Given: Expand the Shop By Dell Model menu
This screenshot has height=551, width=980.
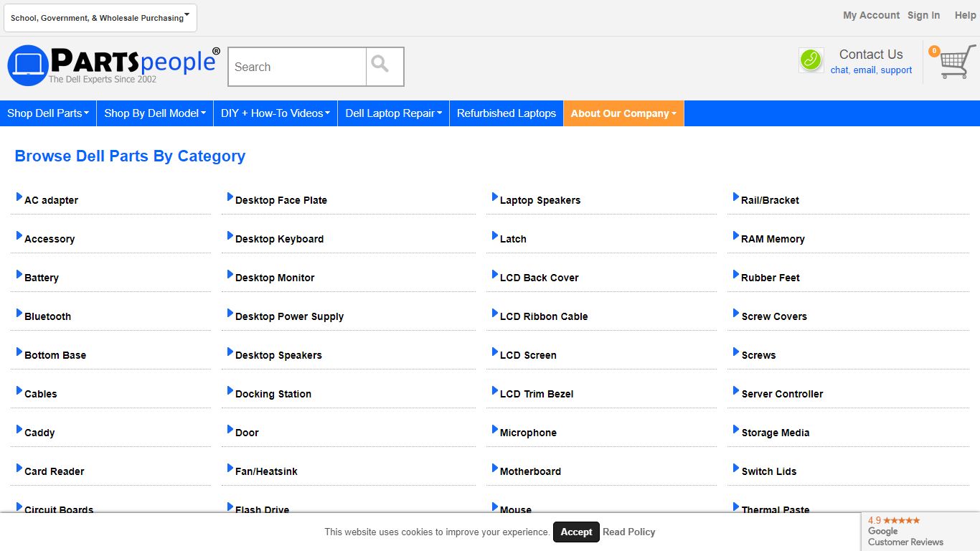Looking at the screenshot, I should [155, 113].
